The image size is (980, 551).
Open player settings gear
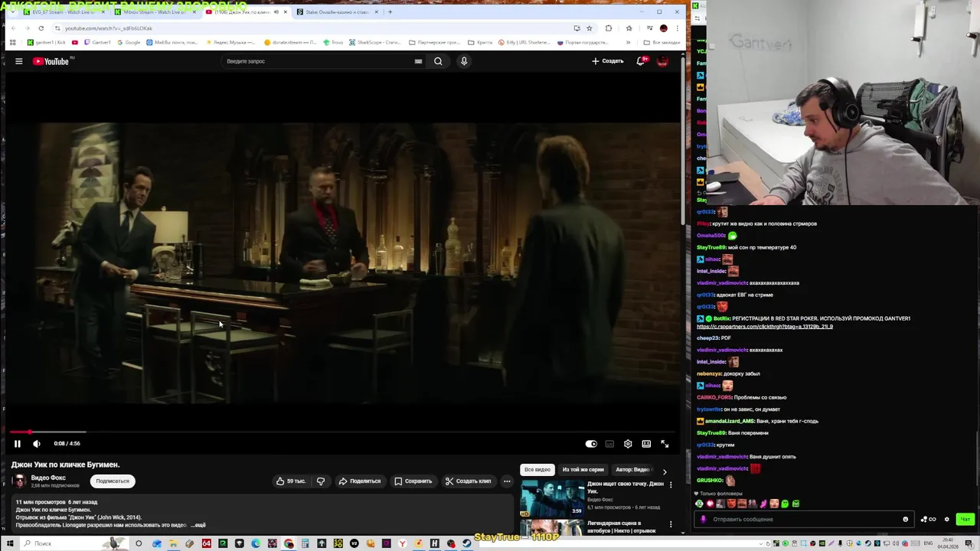click(628, 444)
